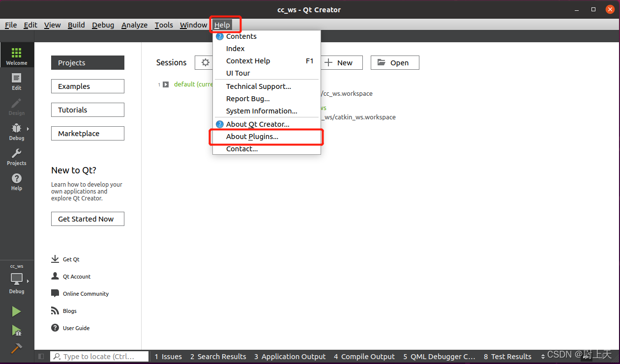Run the project with green arrow
620x364 pixels.
point(17,311)
